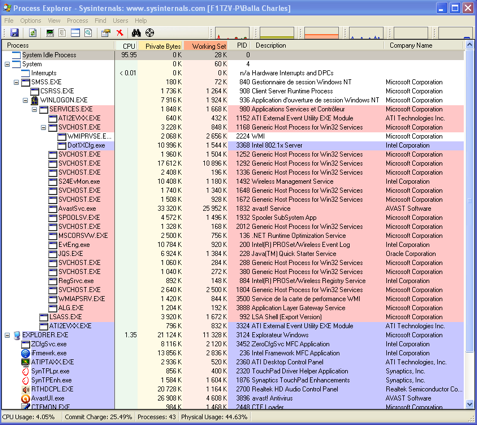Click the 'CPU Usage: 4.05%' status entry
The image size is (477, 425).
tap(28, 417)
